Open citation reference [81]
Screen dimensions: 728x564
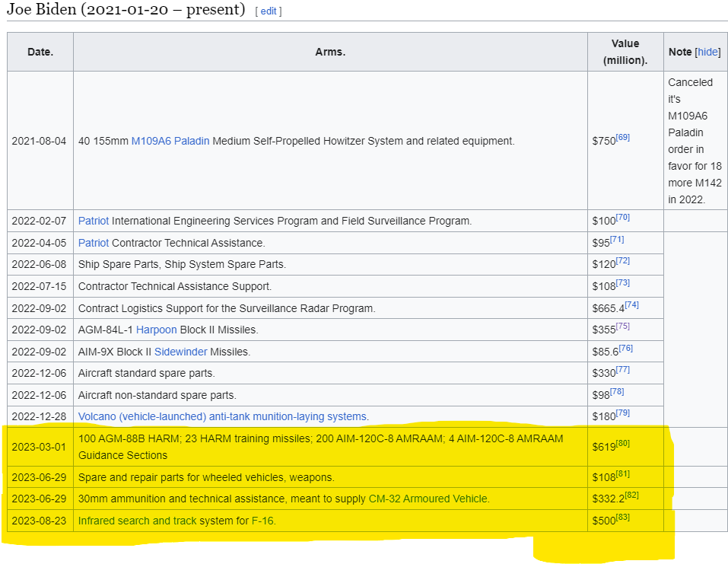tap(622, 474)
